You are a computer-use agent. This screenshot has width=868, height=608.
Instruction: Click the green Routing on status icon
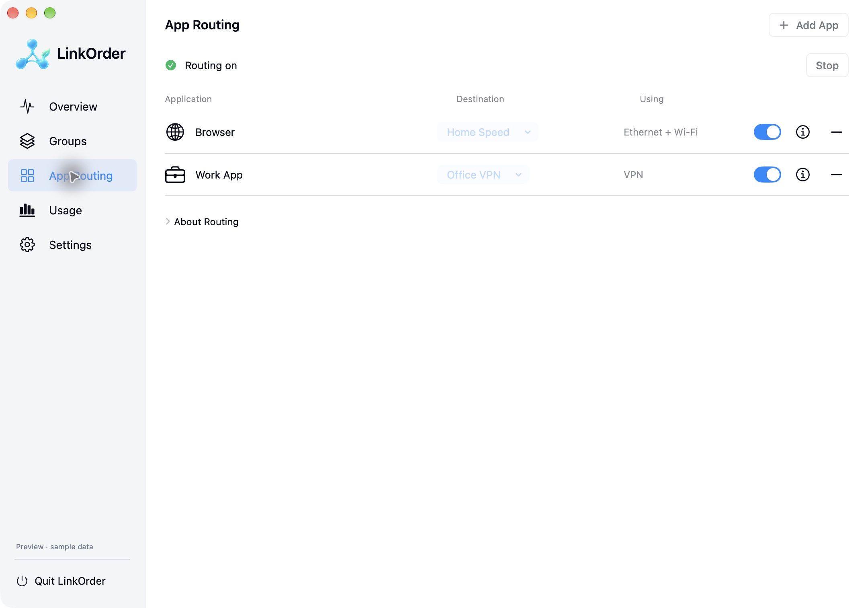pos(171,65)
